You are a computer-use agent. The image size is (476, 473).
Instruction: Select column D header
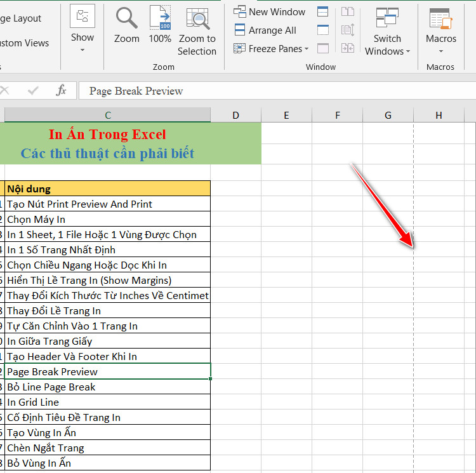pos(236,115)
